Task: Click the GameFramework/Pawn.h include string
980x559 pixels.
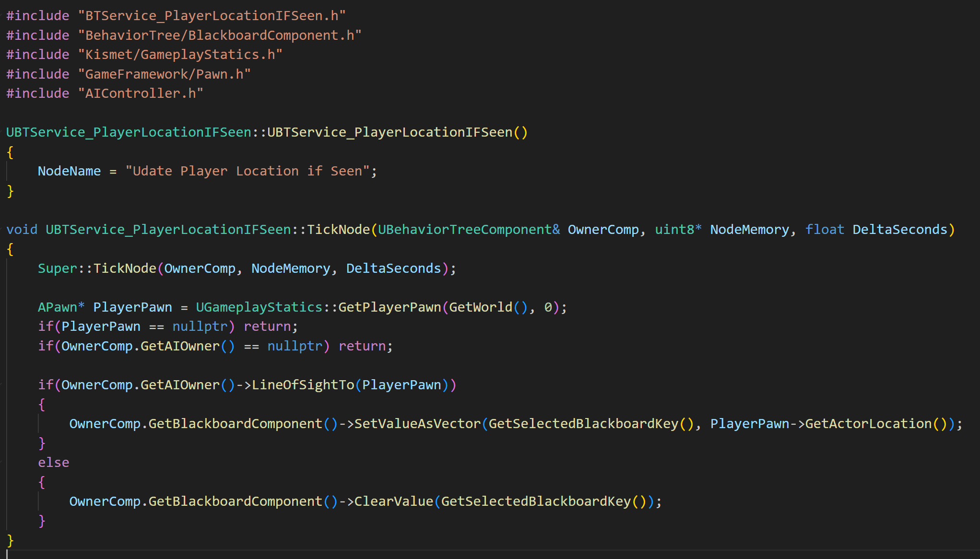Action: tap(164, 74)
